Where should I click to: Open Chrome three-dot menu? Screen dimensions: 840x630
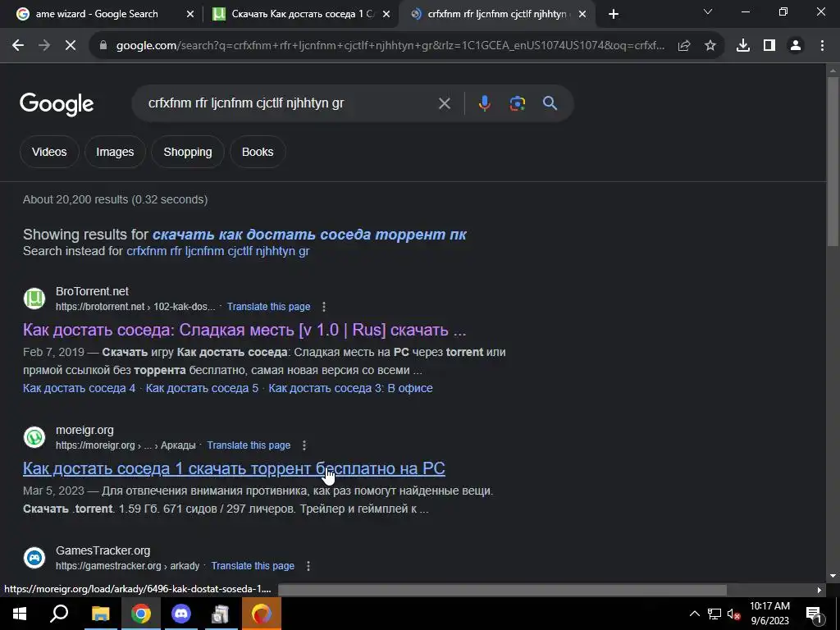click(822, 46)
